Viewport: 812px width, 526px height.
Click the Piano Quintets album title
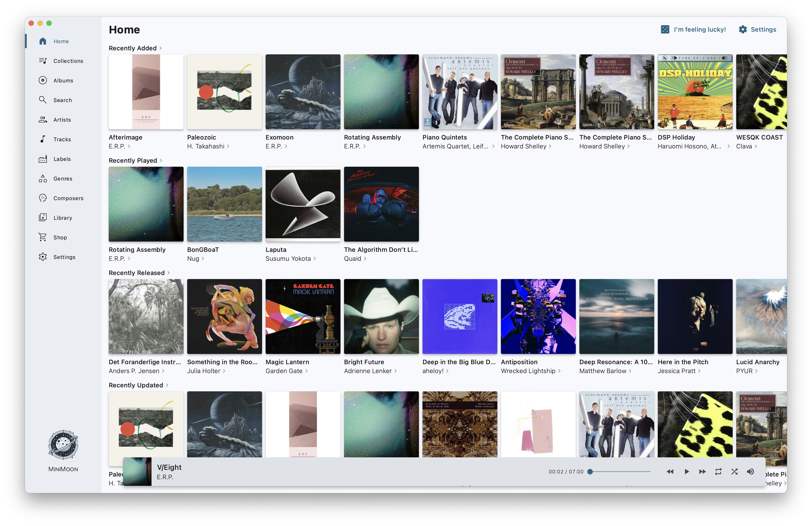[445, 138]
